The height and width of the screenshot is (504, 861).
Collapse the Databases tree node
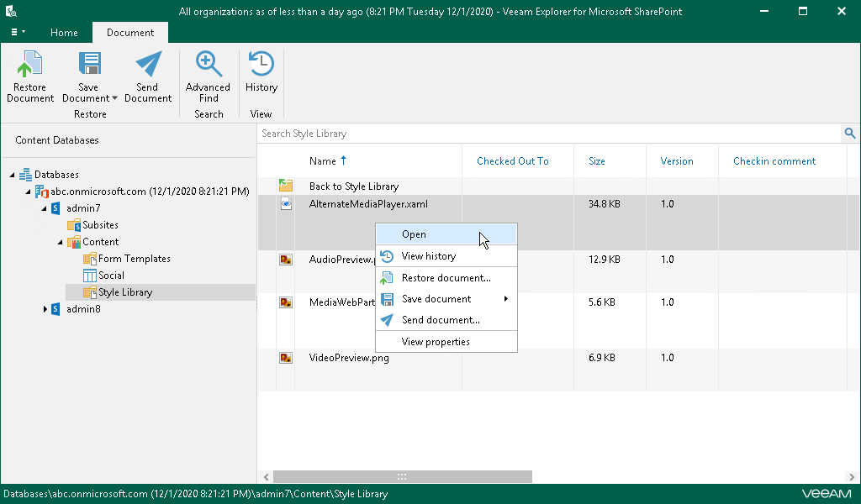12,175
